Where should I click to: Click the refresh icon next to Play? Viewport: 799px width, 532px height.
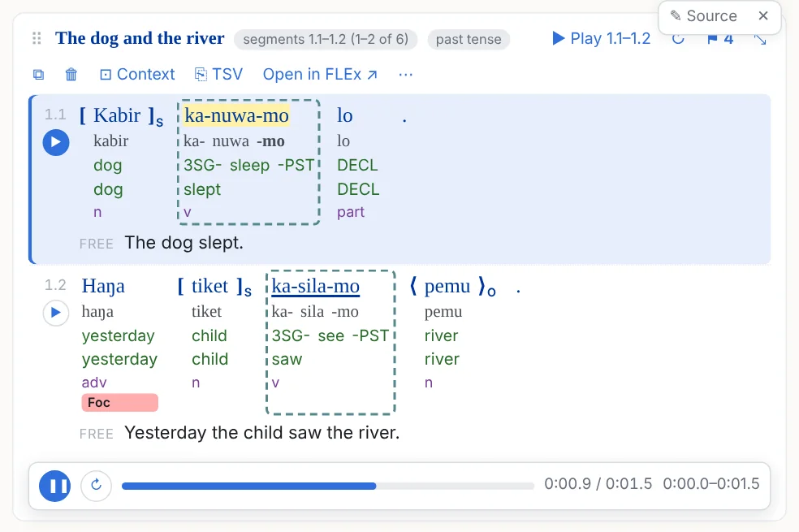[678, 39]
